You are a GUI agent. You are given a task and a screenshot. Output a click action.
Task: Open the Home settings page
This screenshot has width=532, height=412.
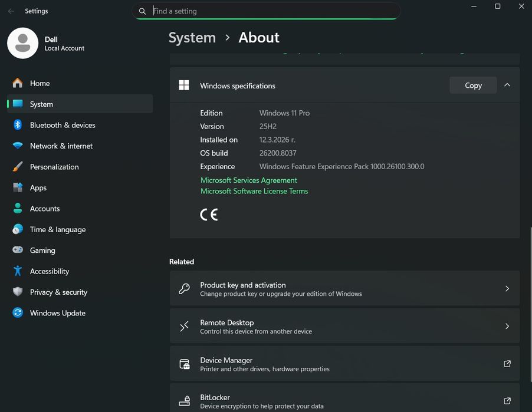(80, 83)
